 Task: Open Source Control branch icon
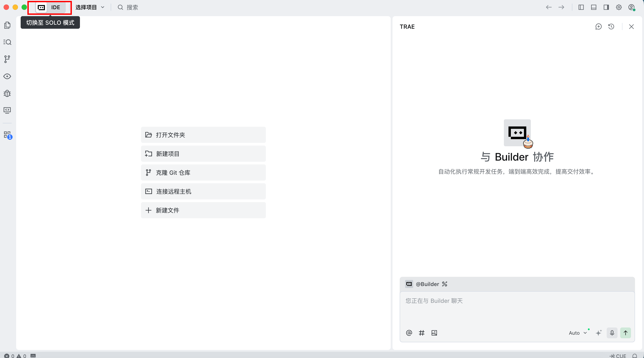pyautogui.click(x=7, y=59)
